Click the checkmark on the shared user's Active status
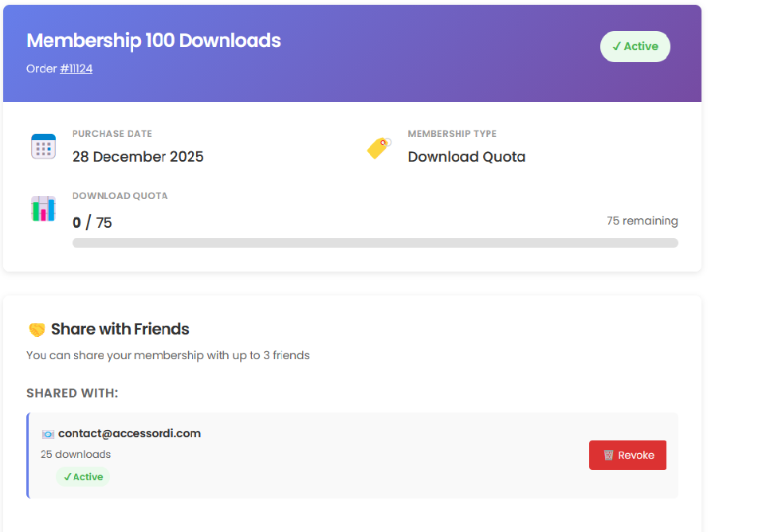 click(69, 477)
